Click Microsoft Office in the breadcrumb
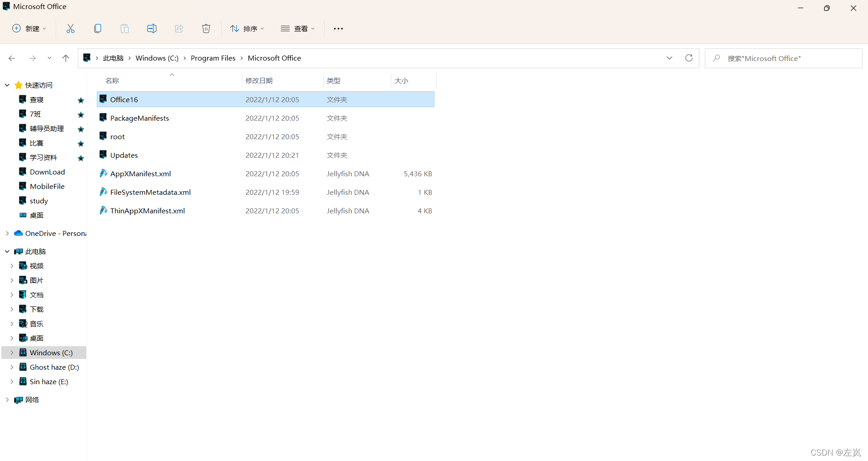 click(274, 58)
